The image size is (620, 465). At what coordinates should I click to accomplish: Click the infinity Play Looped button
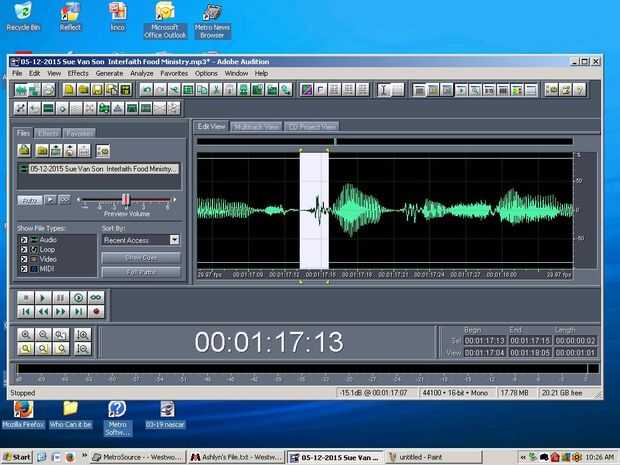(96, 297)
